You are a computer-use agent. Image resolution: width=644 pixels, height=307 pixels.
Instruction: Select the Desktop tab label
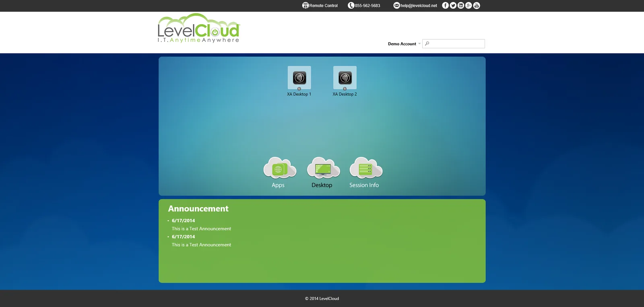[x=322, y=185]
